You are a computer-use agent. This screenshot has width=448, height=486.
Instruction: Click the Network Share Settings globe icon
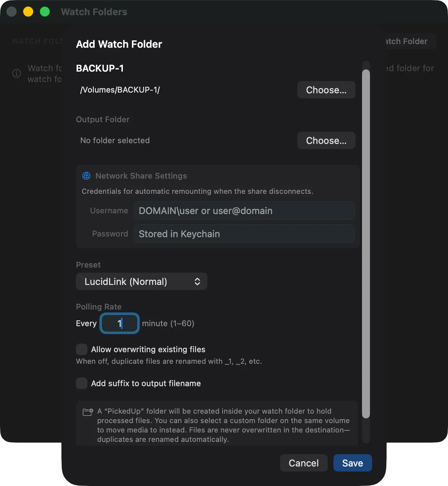coord(86,176)
